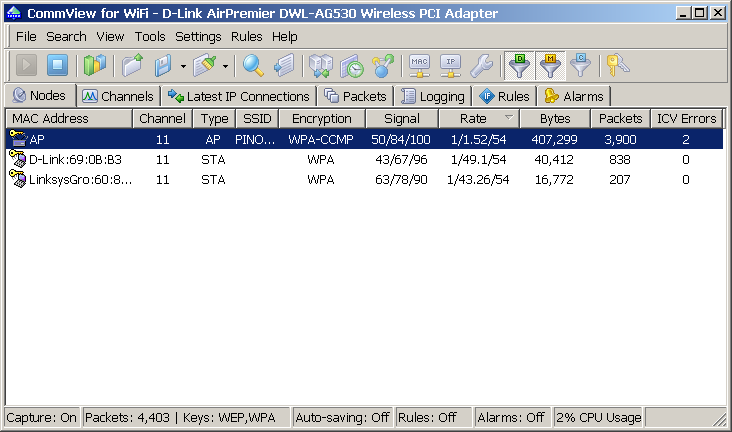Click the 407,299 bytes value
732x432 pixels.
pyautogui.click(x=554, y=139)
